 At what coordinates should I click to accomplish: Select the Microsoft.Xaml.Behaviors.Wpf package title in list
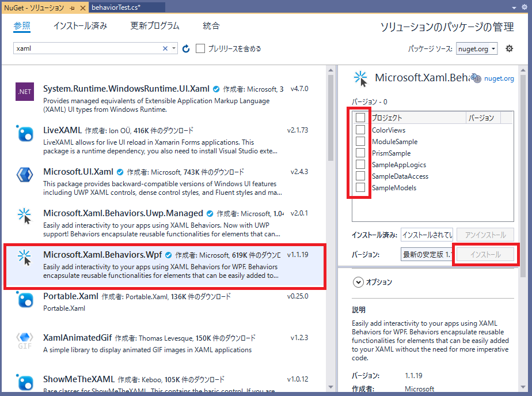[x=102, y=255]
